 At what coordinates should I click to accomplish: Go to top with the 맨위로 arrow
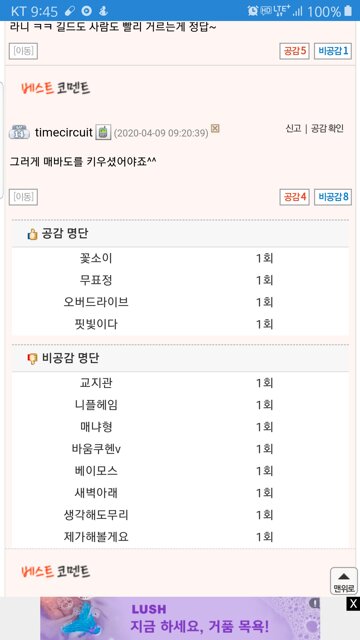click(x=344, y=581)
